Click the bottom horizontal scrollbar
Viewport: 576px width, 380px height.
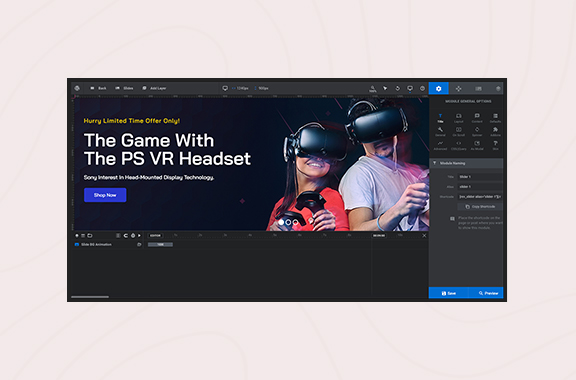(90, 297)
